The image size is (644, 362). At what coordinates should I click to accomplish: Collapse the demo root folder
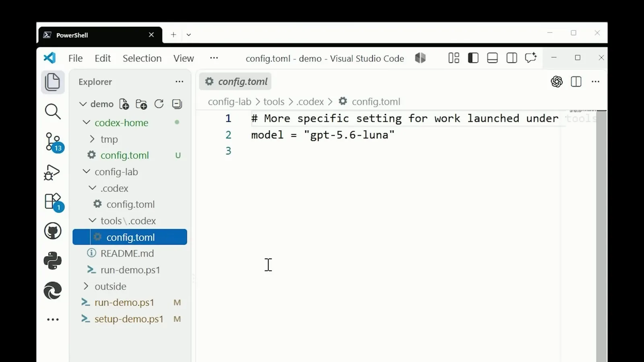83,104
